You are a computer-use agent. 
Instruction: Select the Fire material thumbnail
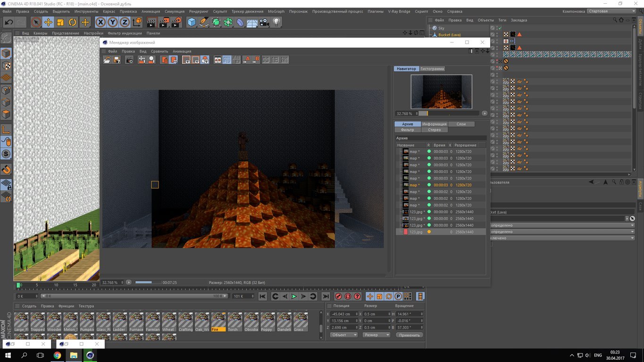tap(218, 321)
